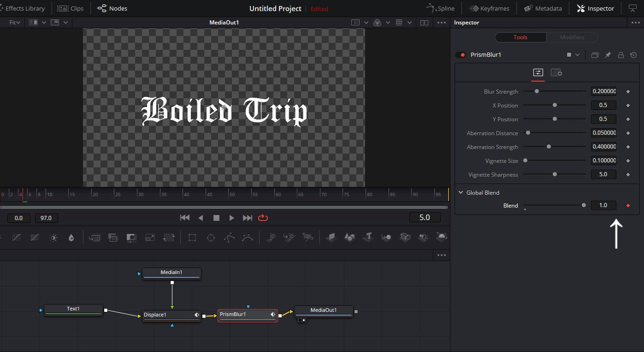Screen dimensions: 644x352
Task: Toggle the Blur Strength keyframe diamond
Action: (x=628, y=91)
